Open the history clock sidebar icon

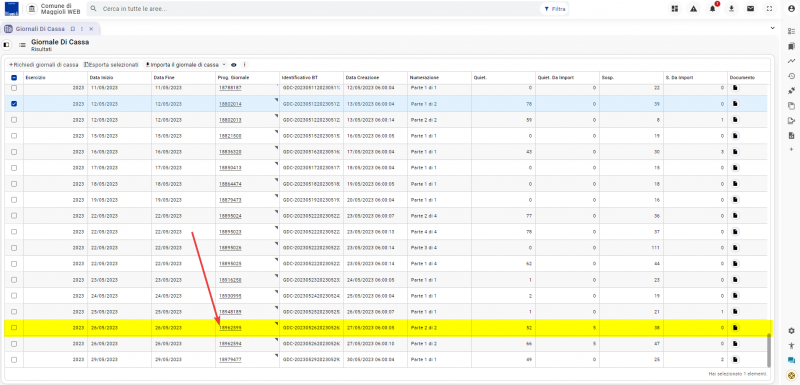(x=791, y=76)
